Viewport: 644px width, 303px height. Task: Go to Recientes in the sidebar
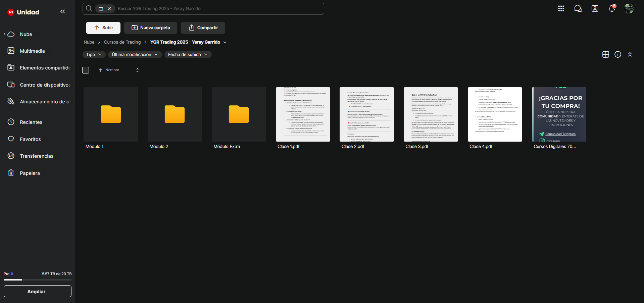pos(31,122)
